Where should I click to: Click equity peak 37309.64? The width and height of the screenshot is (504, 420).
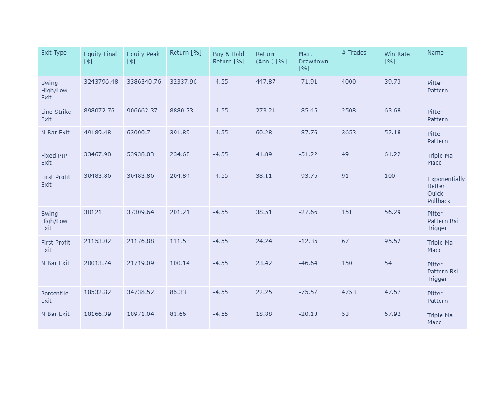[x=140, y=212]
